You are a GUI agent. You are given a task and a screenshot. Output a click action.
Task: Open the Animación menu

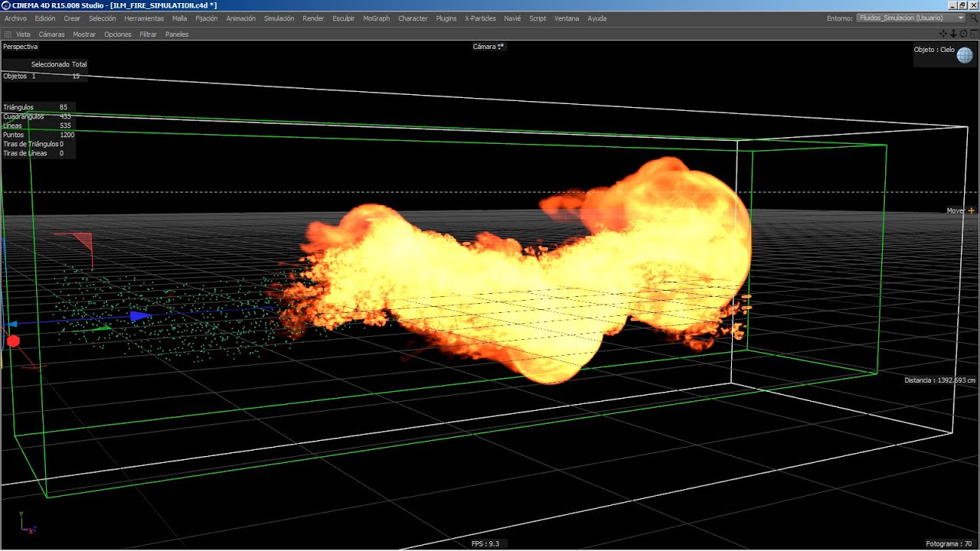tap(241, 18)
